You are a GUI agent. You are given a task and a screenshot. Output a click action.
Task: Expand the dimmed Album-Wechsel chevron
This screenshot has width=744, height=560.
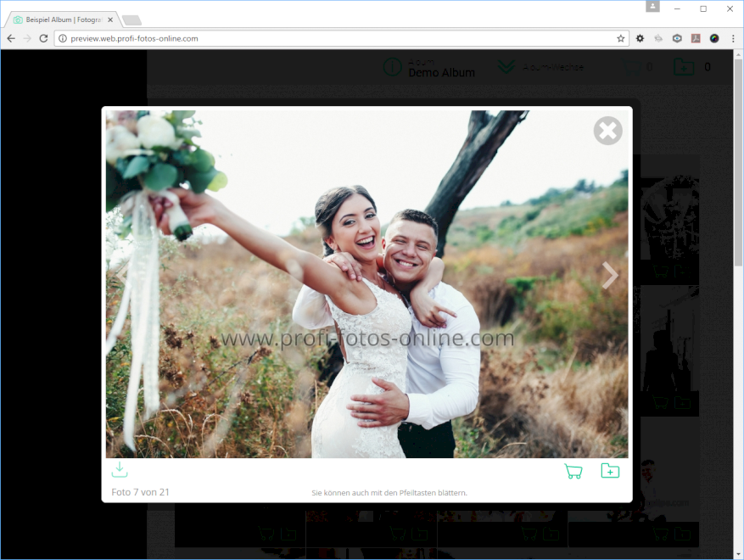coord(506,67)
